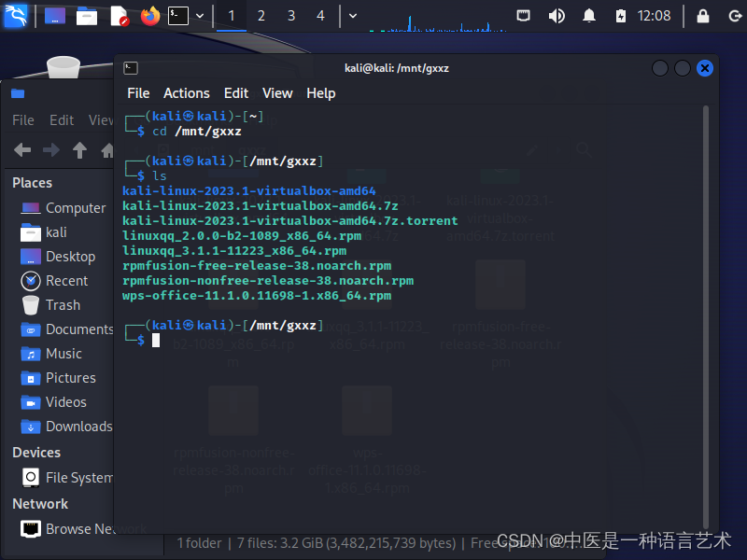The image size is (747, 560).
Task: Click linuxqq_3.1.1-11223_x86_64.rpm in terminal output
Action: coord(234,251)
